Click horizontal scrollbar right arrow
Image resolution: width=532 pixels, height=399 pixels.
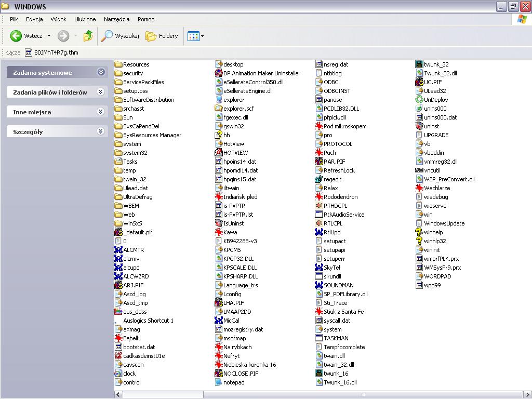[527, 395]
